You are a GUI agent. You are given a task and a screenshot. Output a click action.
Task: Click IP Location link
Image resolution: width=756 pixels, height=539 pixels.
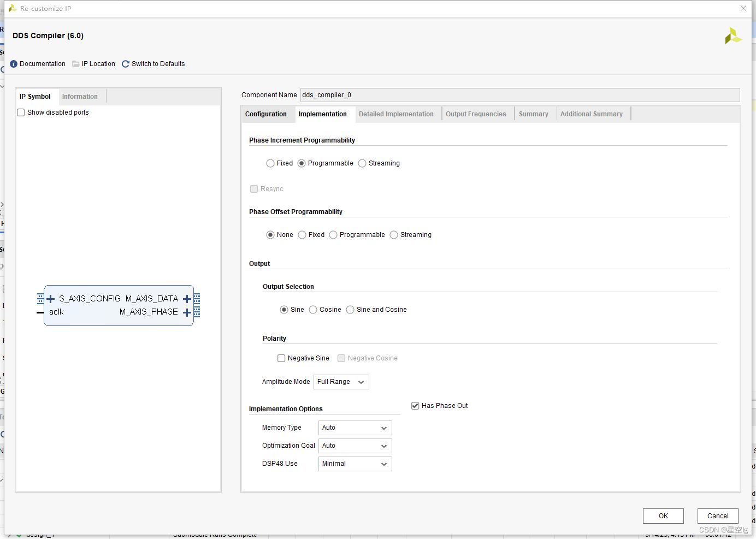(x=98, y=64)
